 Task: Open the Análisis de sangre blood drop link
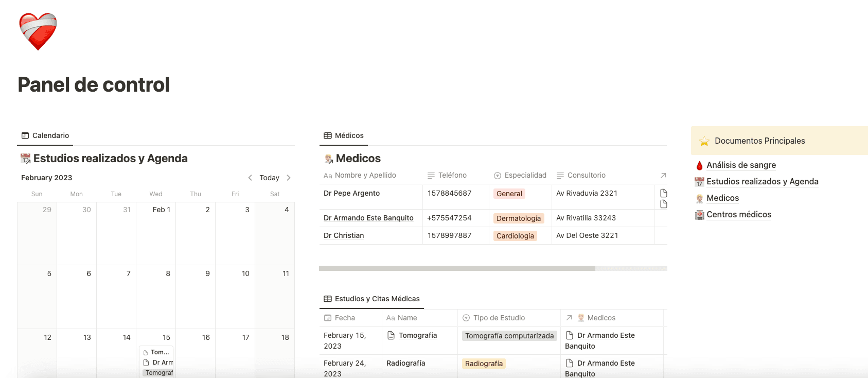point(699,165)
